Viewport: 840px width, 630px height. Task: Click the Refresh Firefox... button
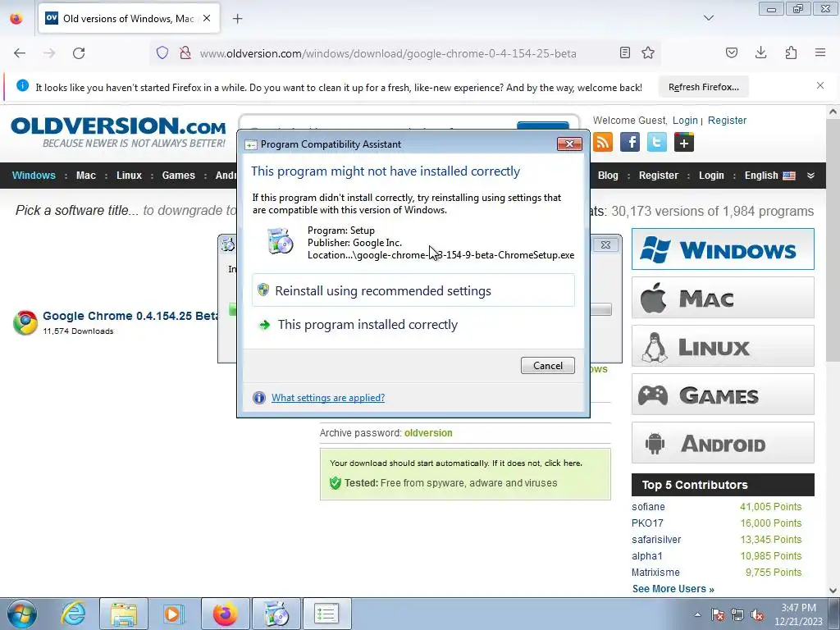(703, 87)
